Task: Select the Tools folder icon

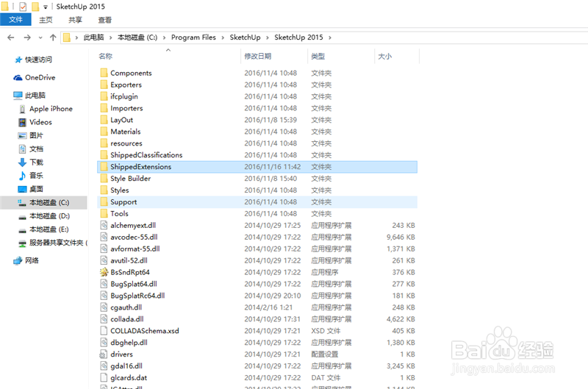Action: [104, 213]
